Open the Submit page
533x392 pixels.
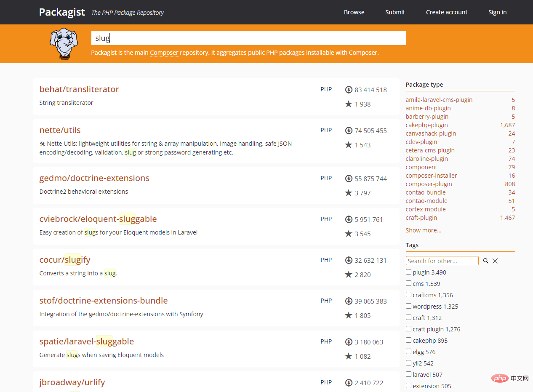pyautogui.click(x=395, y=12)
